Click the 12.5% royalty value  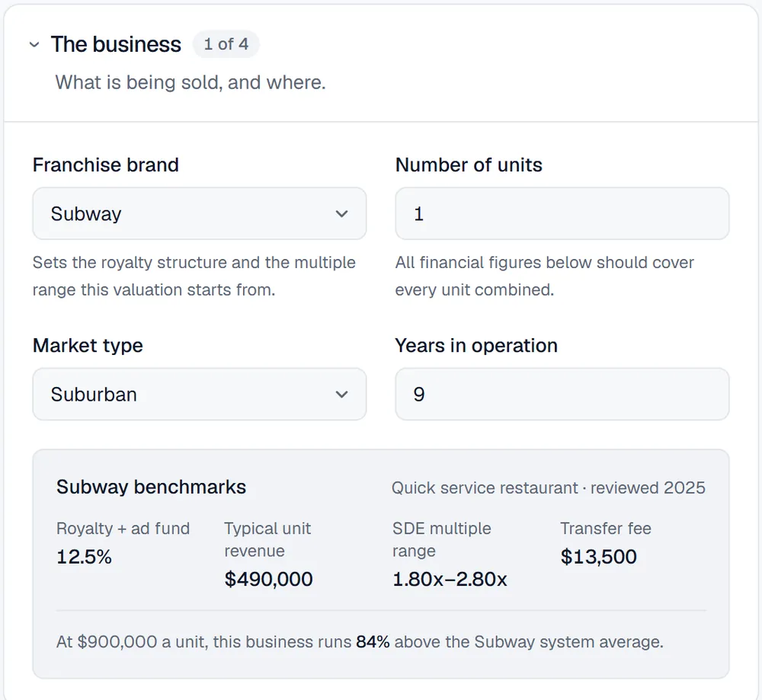(84, 557)
